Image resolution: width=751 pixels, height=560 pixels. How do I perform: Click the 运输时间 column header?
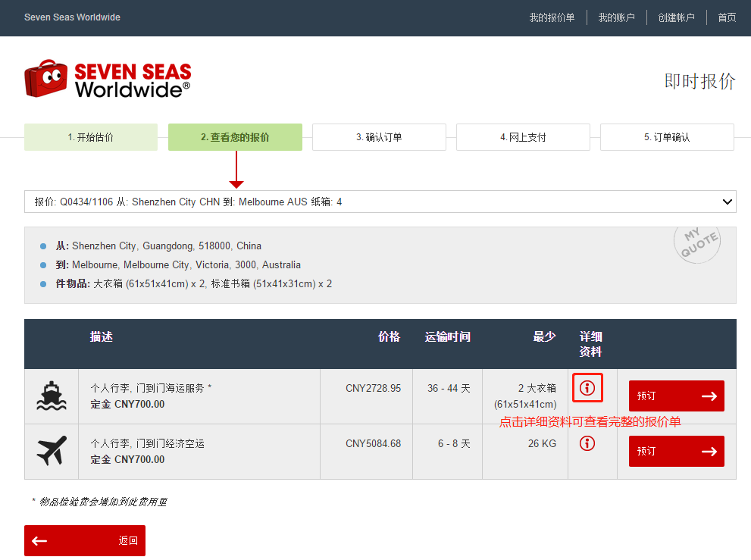[447, 336]
